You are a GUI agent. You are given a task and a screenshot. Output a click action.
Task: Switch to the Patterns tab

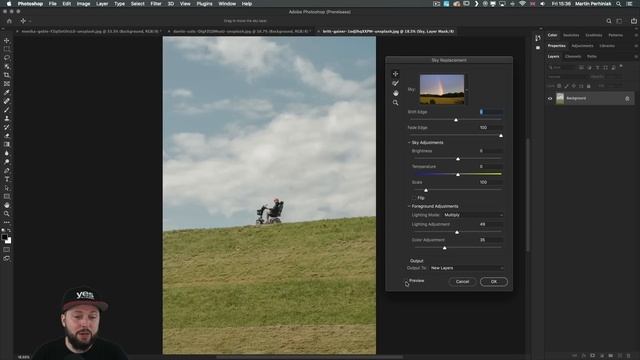[616, 35]
